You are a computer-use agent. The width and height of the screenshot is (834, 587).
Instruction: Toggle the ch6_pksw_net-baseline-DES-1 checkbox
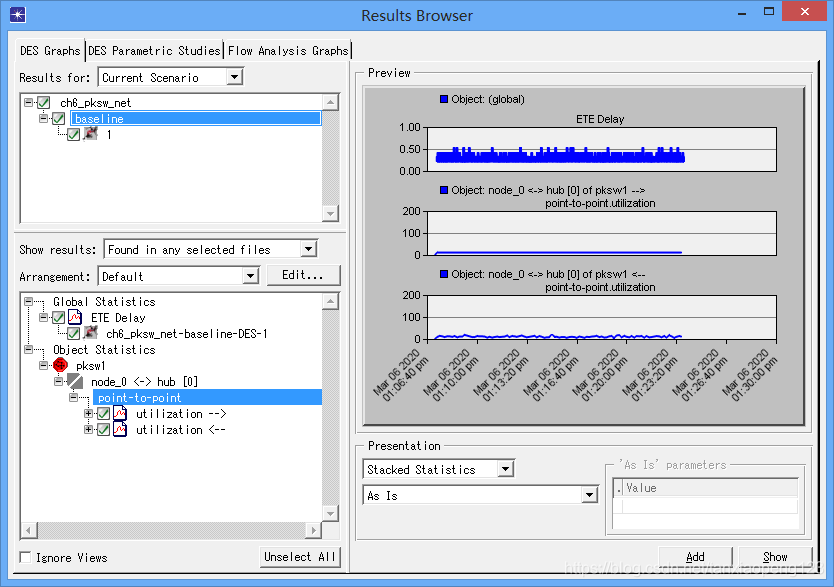[73, 334]
